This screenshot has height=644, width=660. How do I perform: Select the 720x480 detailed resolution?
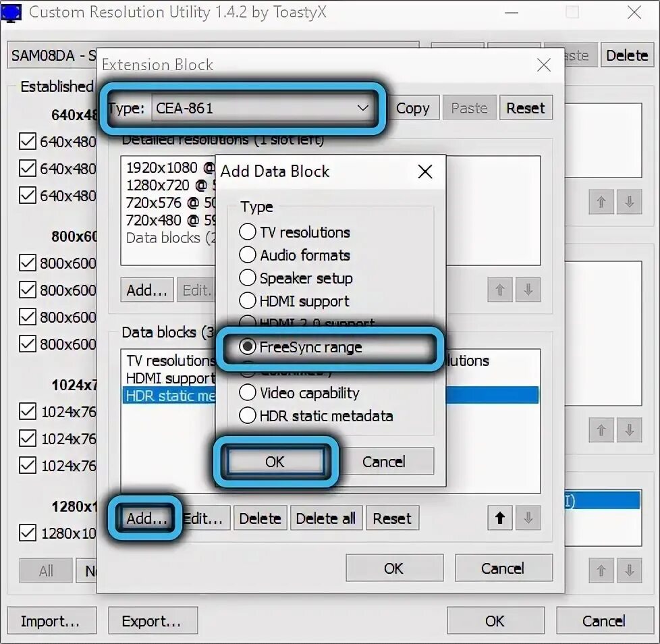(x=169, y=220)
